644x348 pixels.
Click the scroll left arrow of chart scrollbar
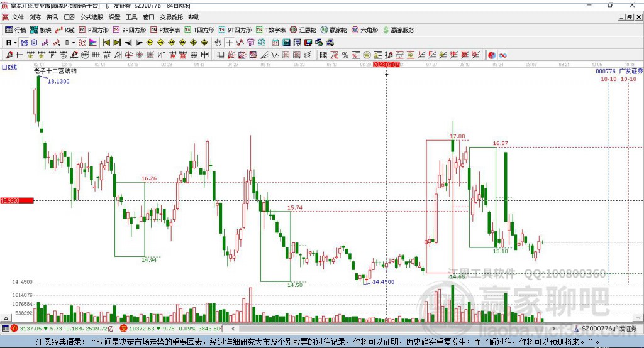233,329
